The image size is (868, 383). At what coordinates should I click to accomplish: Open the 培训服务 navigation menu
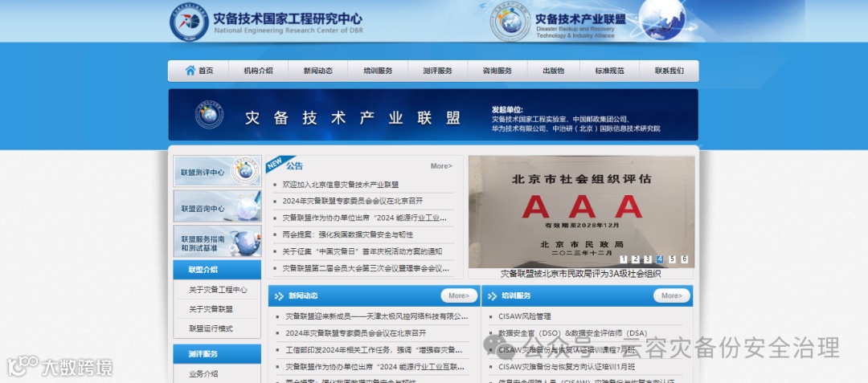378,71
